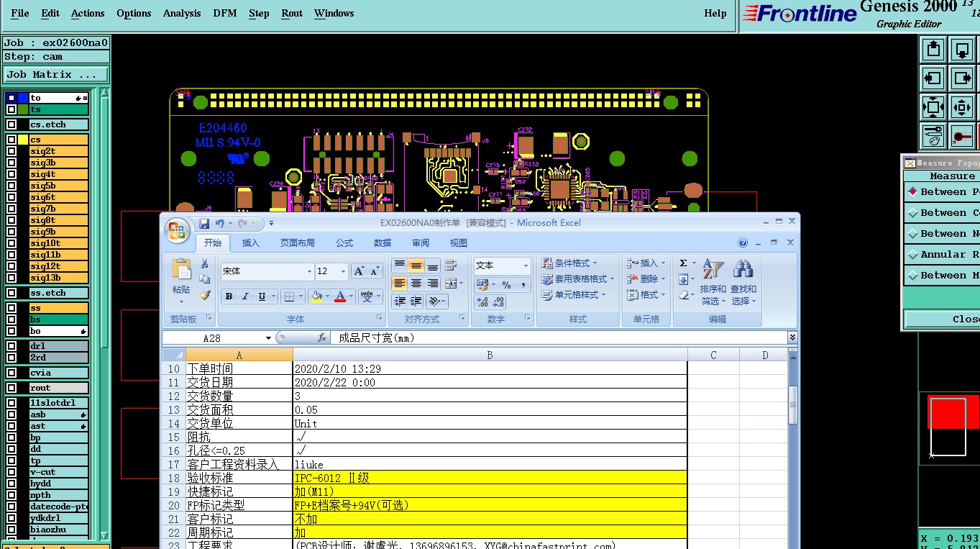Select the first 'Between P...' measure radio option
980x549 pixels.
pyautogui.click(x=913, y=191)
